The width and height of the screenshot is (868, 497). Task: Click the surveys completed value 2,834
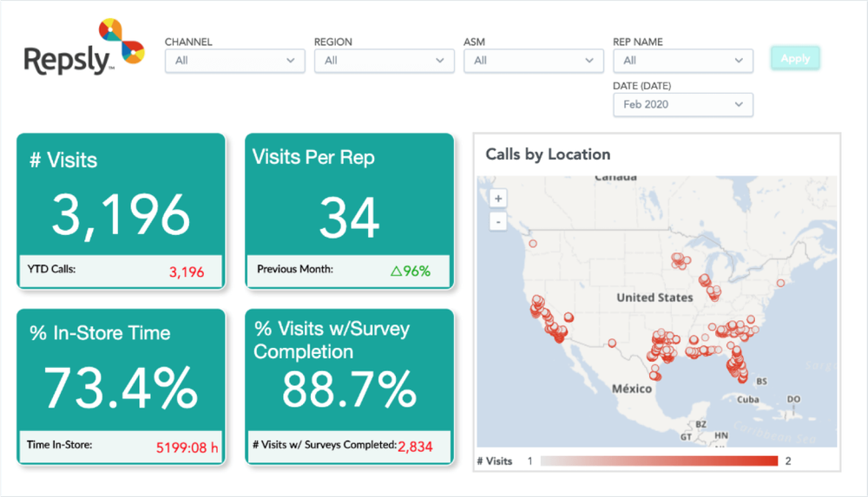point(415,447)
